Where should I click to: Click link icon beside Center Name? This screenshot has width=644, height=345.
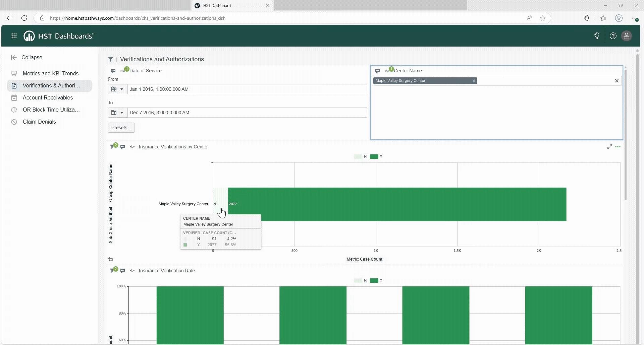pos(387,71)
